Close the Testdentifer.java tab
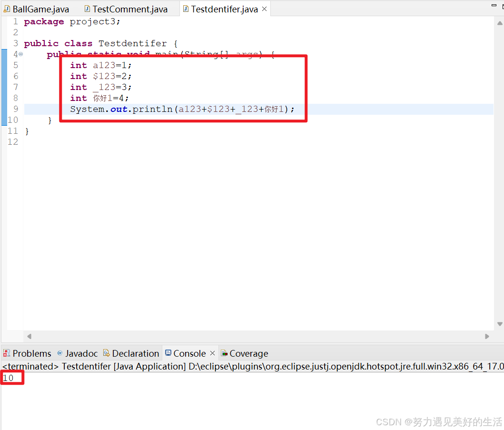Image resolution: width=504 pixels, height=430 pixels. point(265,9)
